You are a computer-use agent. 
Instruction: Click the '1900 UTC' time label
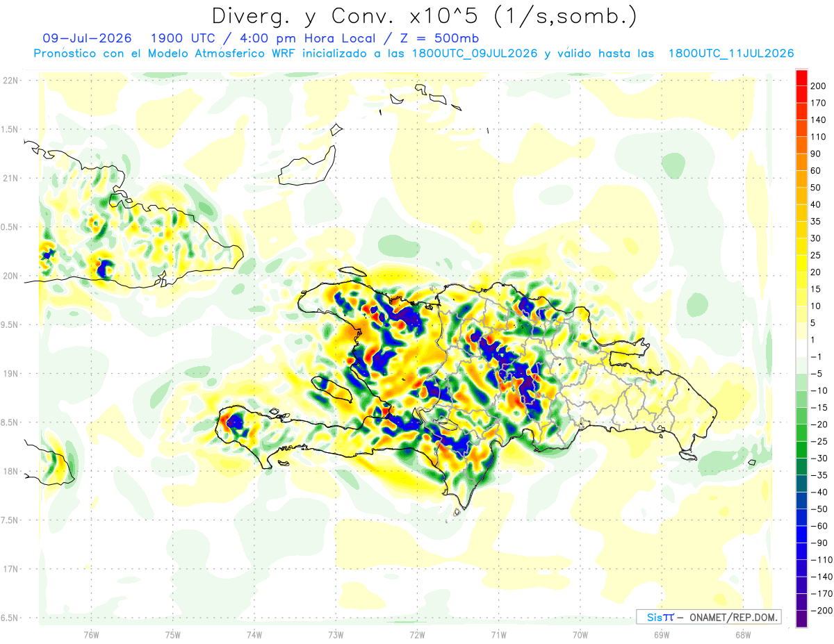pyautogui.click(x=183, y=38)
